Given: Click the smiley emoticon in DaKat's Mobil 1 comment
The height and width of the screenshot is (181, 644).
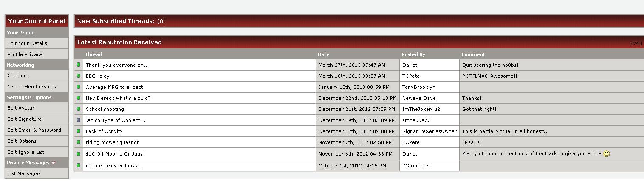Looking at the screenshot, I should 607,154.
